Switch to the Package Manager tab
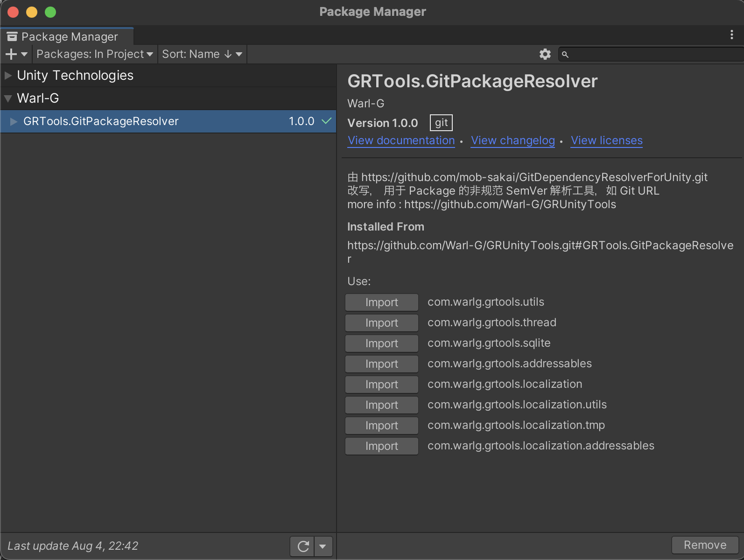The image size is (744, 560). click(x=67, y=36)
